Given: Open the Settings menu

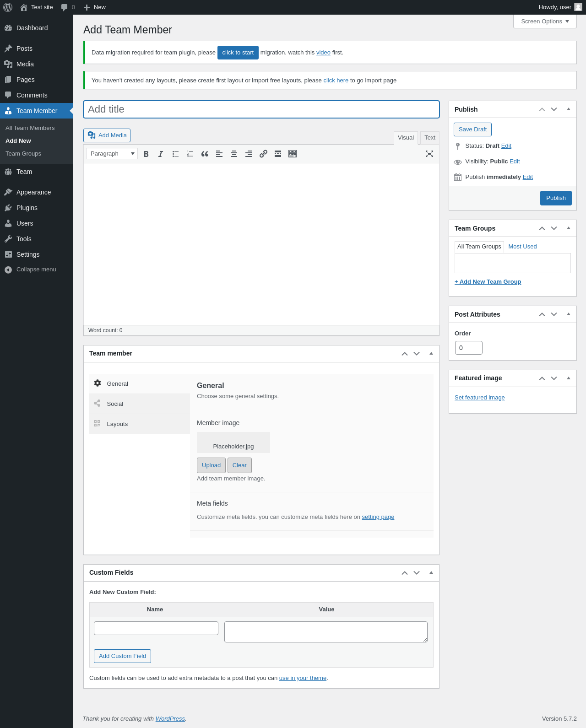Looking at the screenshot, I should (37, 254).
